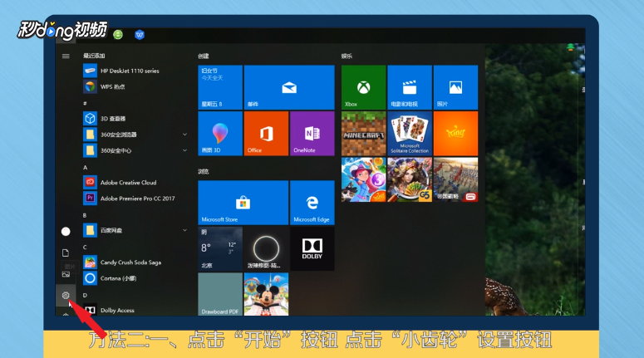Open the Gameloft empire war game tile
Image resolution: width=644 pixels, height=358 pixels.
455,179
